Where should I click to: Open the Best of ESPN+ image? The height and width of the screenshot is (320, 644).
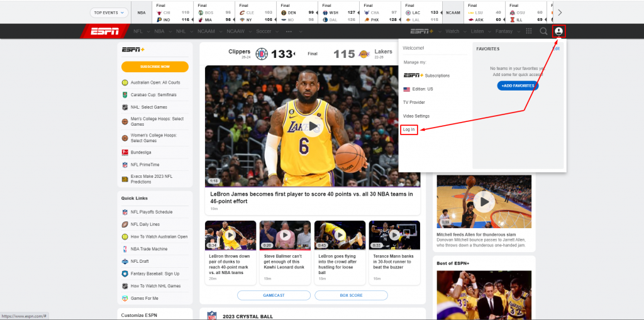(484, 295)
